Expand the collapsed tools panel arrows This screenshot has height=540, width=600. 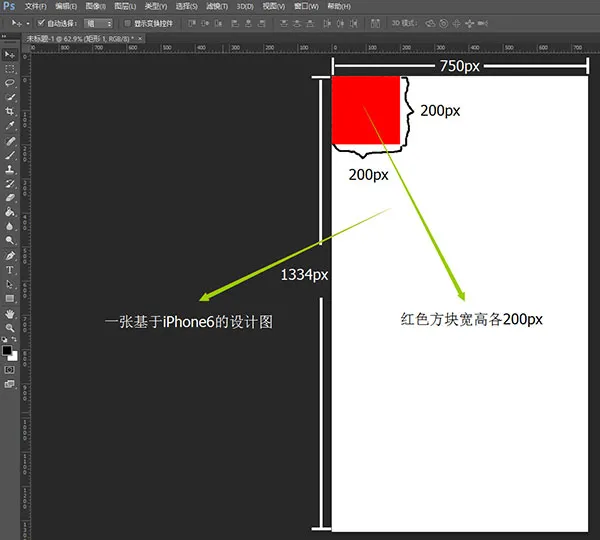pos(4,36)
